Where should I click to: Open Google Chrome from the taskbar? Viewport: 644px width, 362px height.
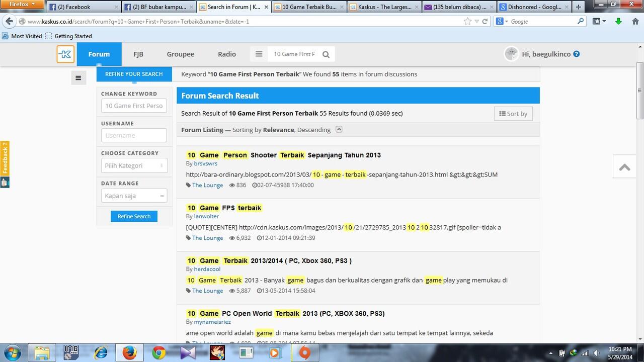coord(159,352)
